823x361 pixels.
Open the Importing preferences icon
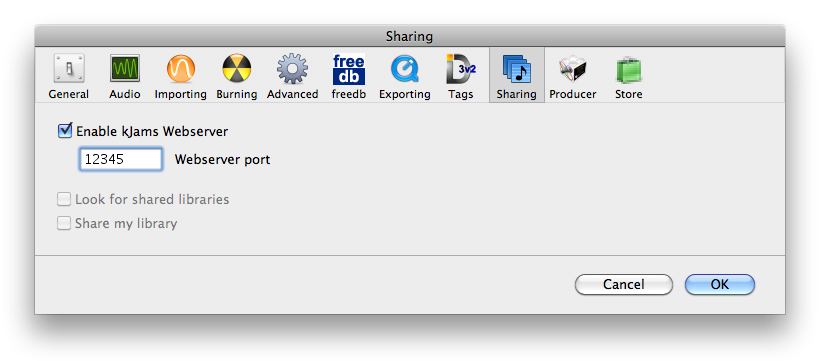coord(181,69)
